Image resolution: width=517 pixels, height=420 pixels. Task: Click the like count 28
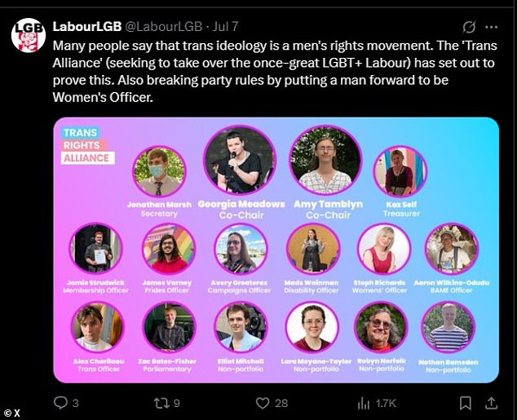tap(281, 403)
